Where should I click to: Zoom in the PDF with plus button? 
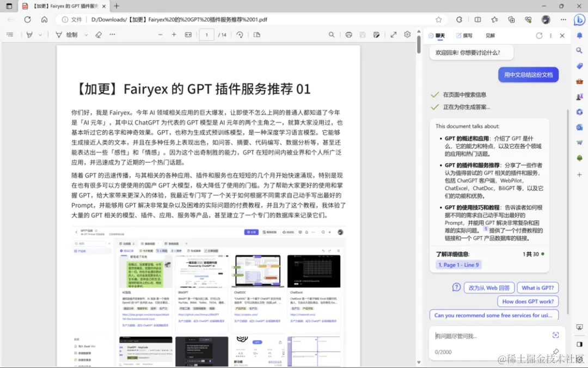coord(174,34)
